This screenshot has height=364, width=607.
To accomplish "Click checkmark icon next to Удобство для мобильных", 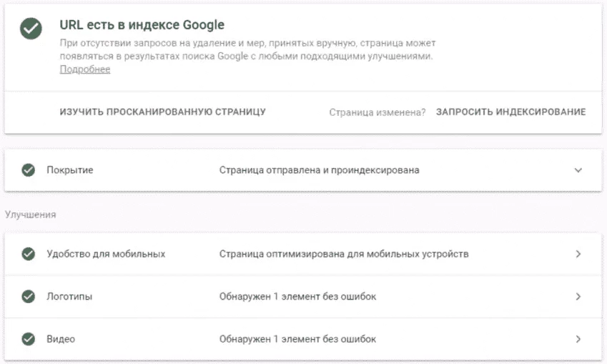I will click(x=29, y=254).
